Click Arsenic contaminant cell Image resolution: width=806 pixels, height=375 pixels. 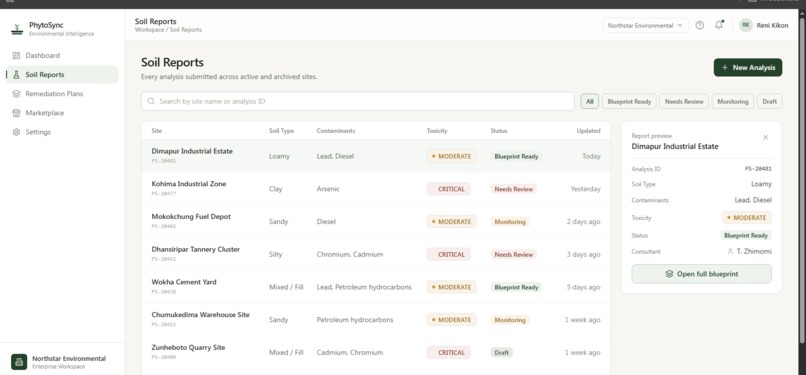click(328, 189)
